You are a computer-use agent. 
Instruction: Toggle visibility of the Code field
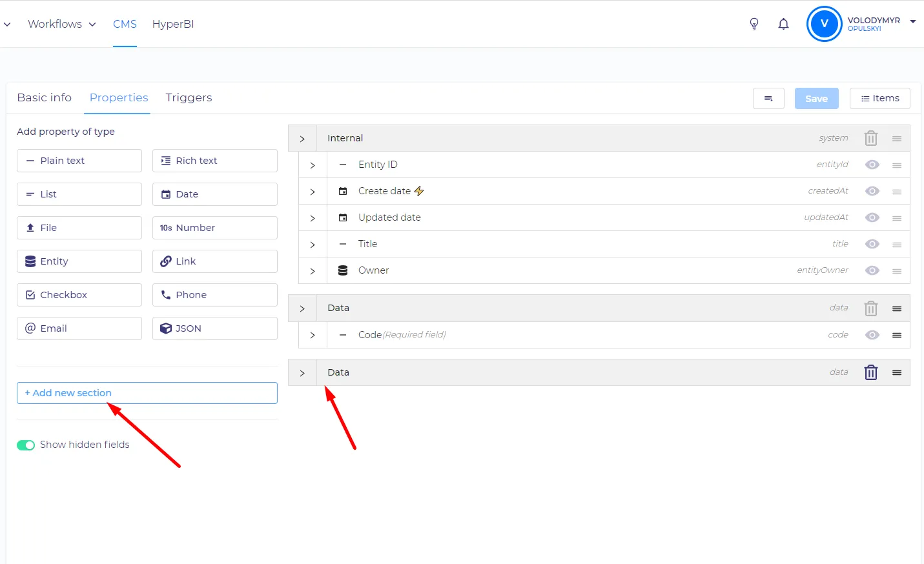(872, 335)
